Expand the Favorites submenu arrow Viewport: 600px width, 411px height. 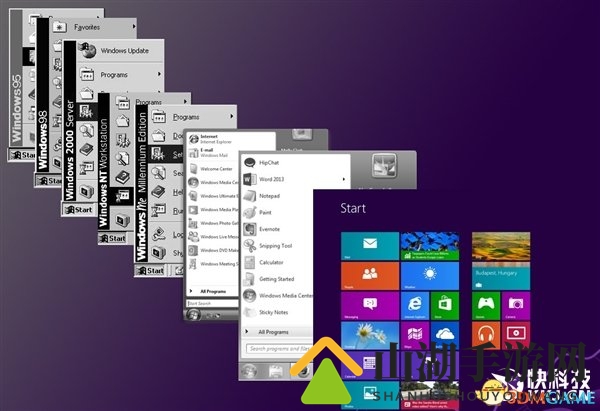[x=134, y=26]
